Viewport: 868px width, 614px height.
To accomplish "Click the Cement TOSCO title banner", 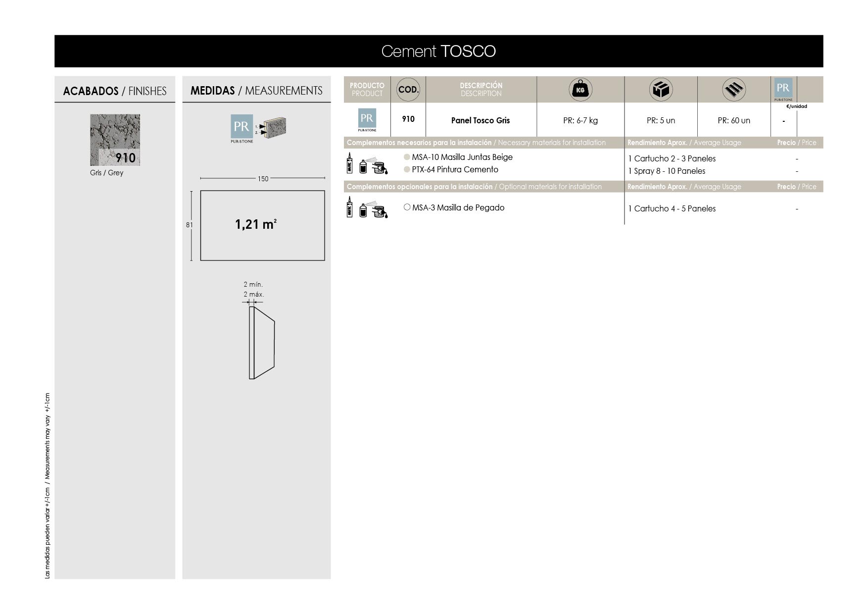I will (438, 51).
